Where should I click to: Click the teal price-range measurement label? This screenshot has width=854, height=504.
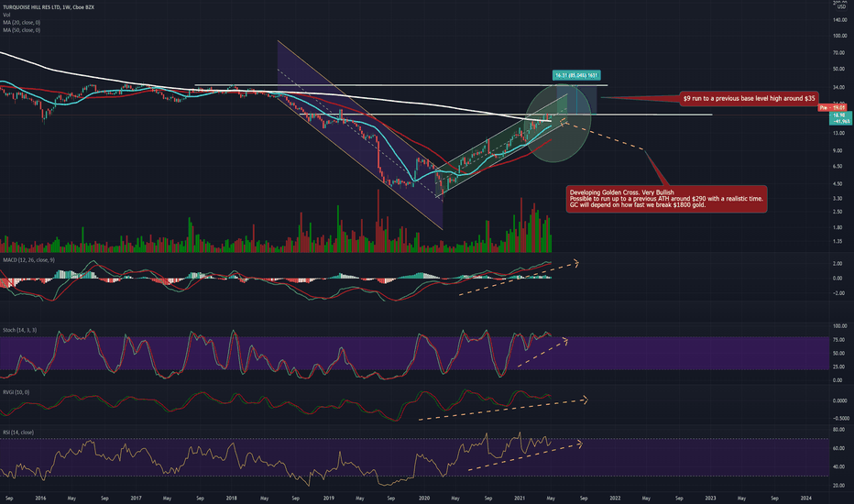point(576,75)
